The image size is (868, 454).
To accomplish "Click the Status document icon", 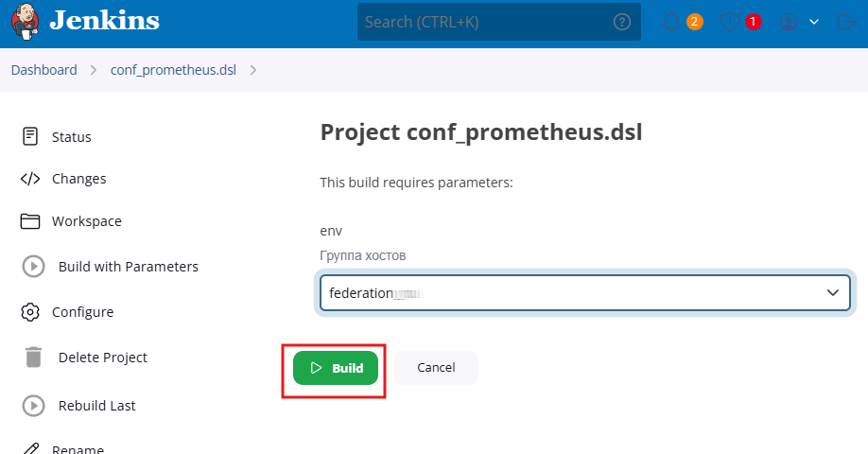I will (x=30, y=136).
